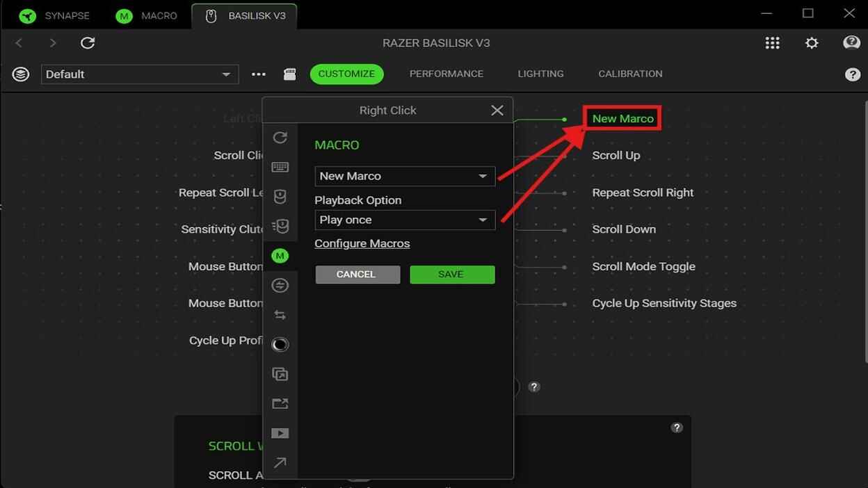Open the CALIBRATION tab
The width and height of the screenshot is (868, 488).
tap(630, 74)
